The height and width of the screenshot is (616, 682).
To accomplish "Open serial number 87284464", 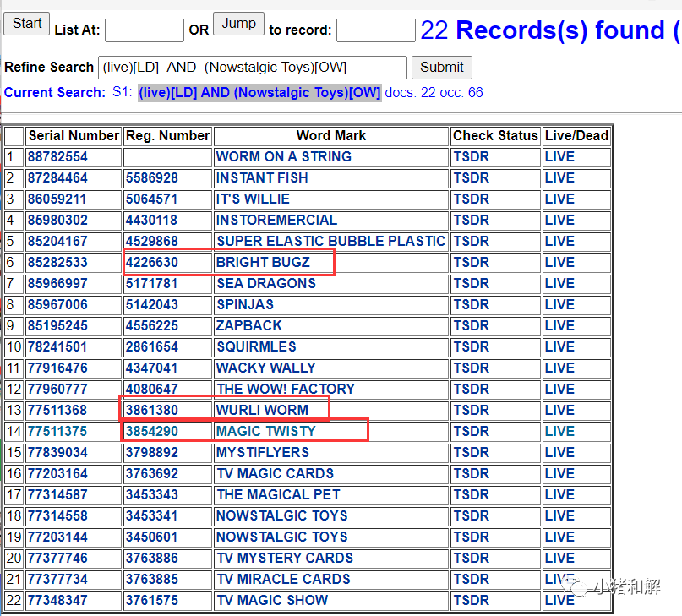I will [x=57, y=178].
